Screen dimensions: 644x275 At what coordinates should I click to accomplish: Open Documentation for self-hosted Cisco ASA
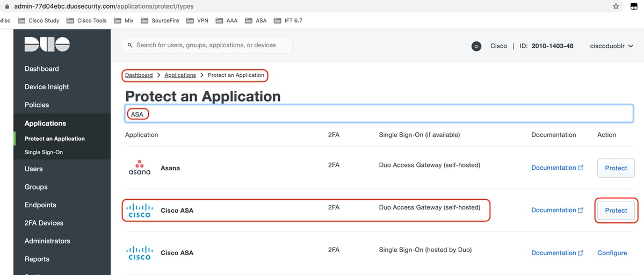tap(558, 210)
